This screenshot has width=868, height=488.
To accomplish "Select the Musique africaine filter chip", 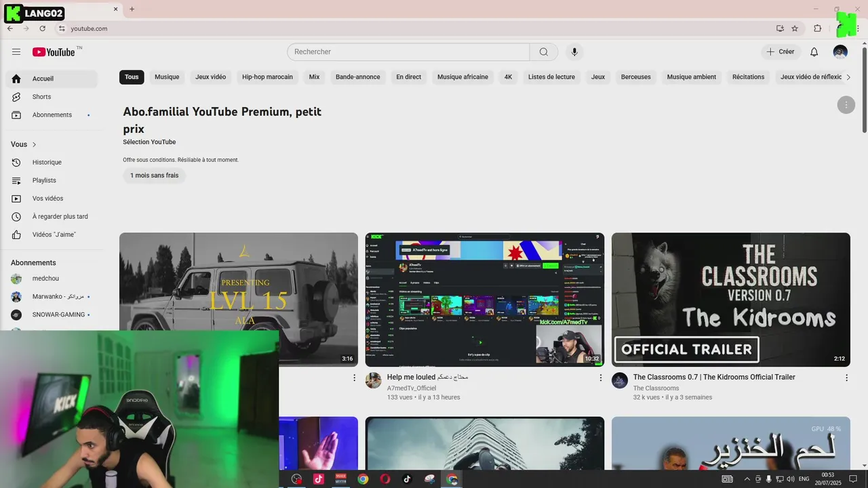I will (x=462, y=77).
